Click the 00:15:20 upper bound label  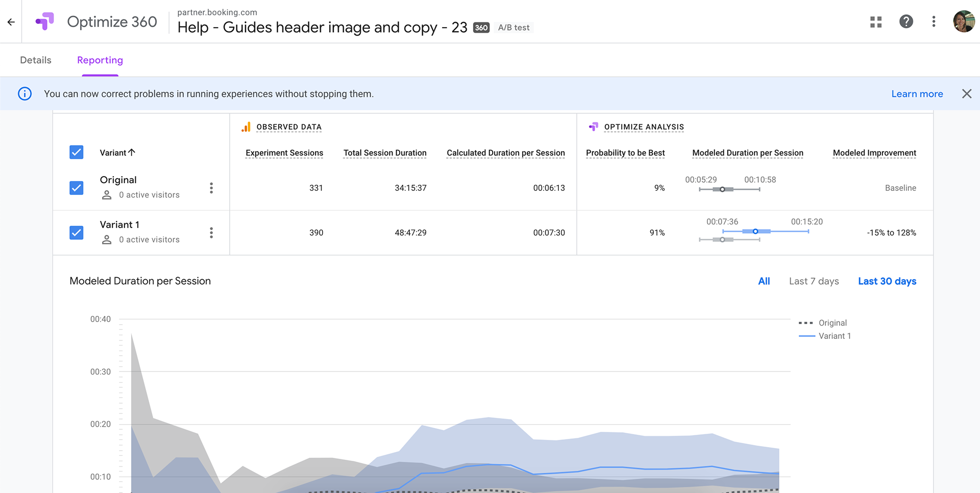click(807, 221)
